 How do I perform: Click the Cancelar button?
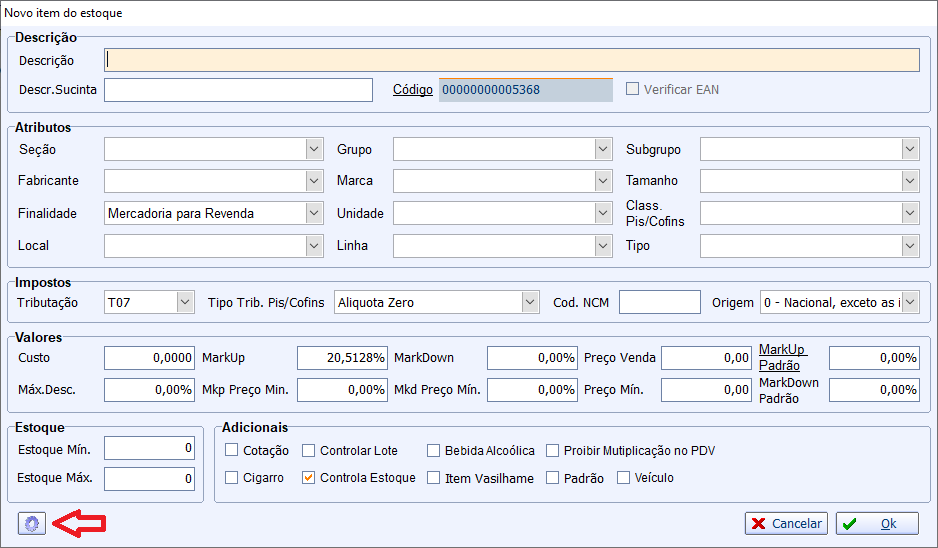click(786, 523)
